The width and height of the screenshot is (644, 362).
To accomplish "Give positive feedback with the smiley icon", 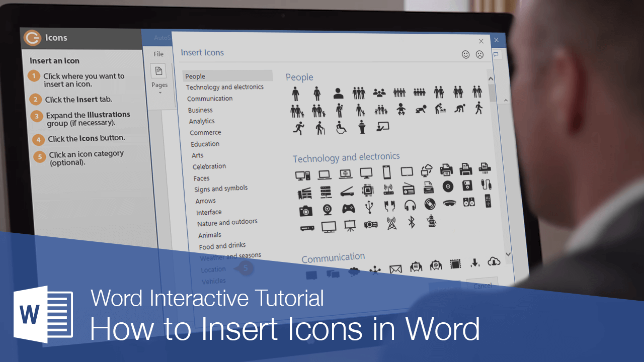I will click(465, 54).
